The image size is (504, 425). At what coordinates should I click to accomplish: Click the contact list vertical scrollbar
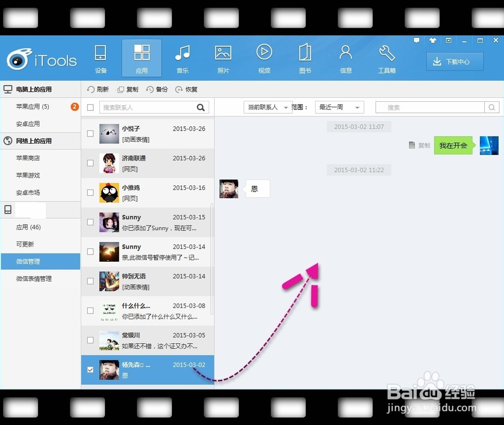(x=212, y=259)
